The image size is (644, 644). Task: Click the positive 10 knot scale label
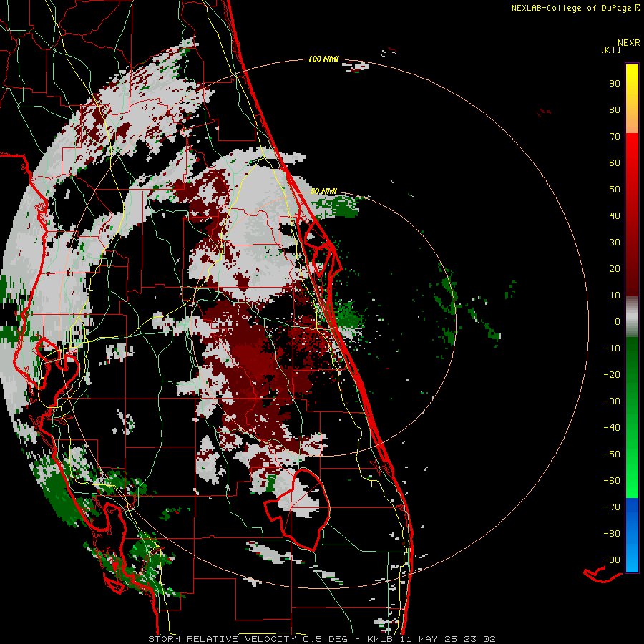click(x=615, y=296)
